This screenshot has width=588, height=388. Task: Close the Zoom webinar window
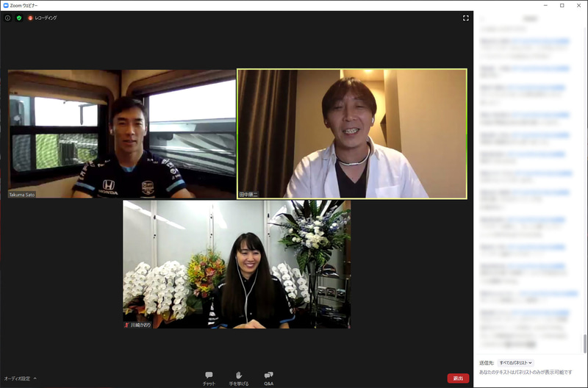pos(578,6)
